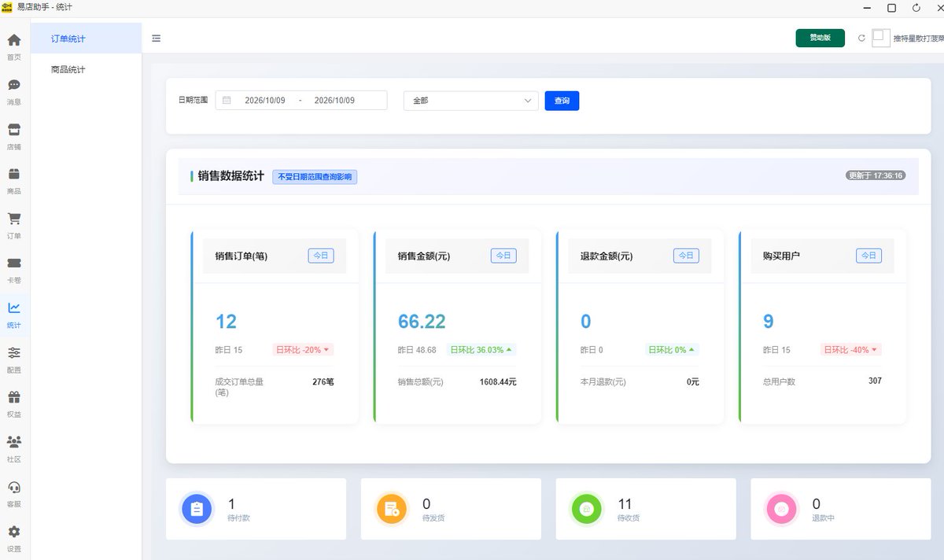Switch to the 商品统计 tab
The width and height of the screenshot is (944, 560).
coord(87,70)
